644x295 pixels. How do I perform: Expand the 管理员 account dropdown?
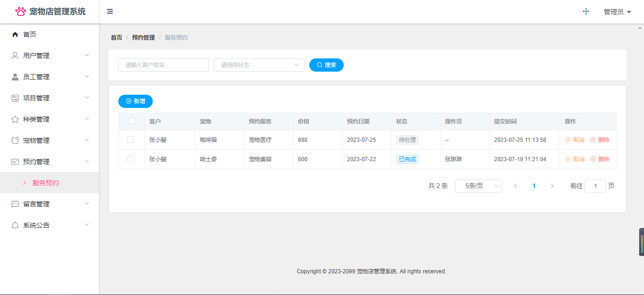coord(617,12)
